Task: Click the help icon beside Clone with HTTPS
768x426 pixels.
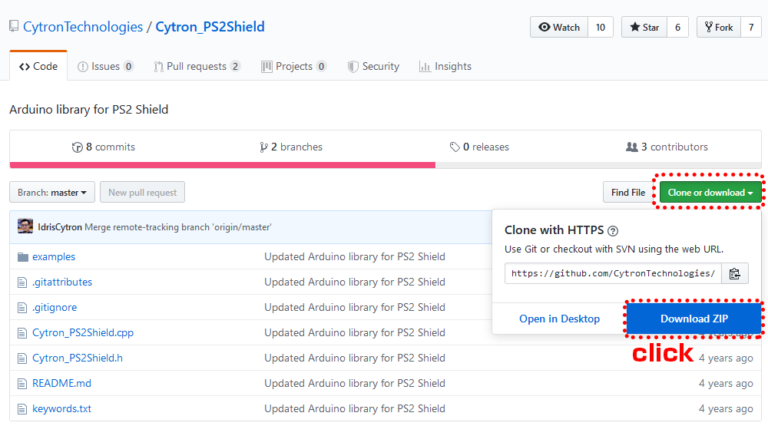Action: click(x=613, y=230)
